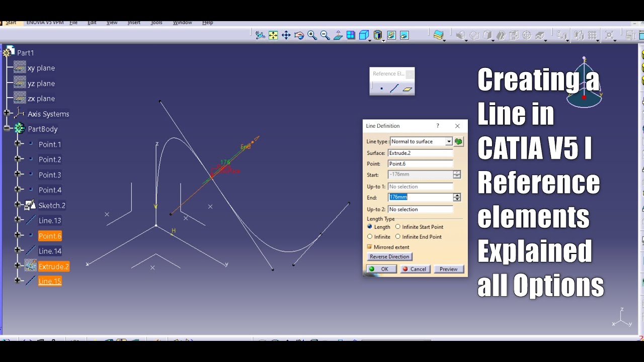Image resolution: width=644 pixels, height=362 pixels.
Task: Select the Fly mode airplane icon
Action: [260, 35]
